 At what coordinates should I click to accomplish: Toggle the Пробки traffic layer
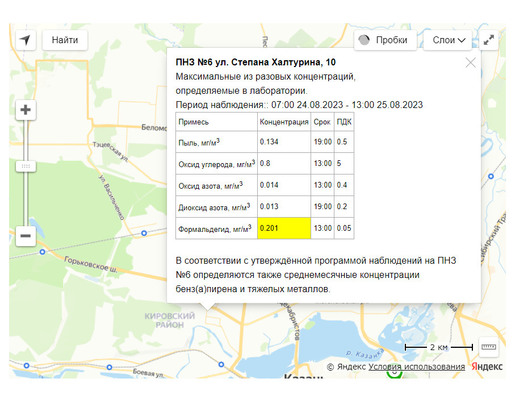click(384, 40)
